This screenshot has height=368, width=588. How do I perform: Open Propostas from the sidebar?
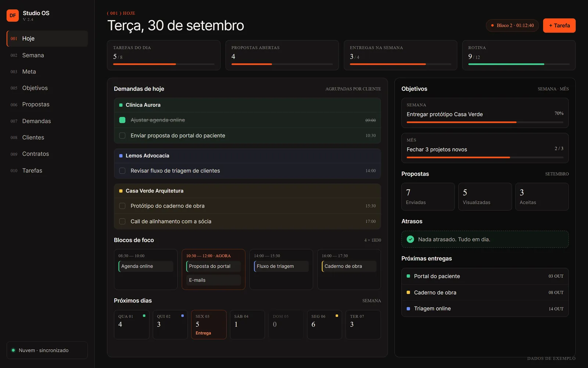(47, 105)
